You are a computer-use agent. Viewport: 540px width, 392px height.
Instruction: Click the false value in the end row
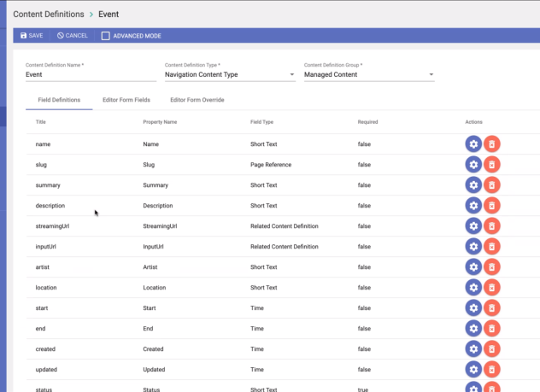(x=364, y=328)
